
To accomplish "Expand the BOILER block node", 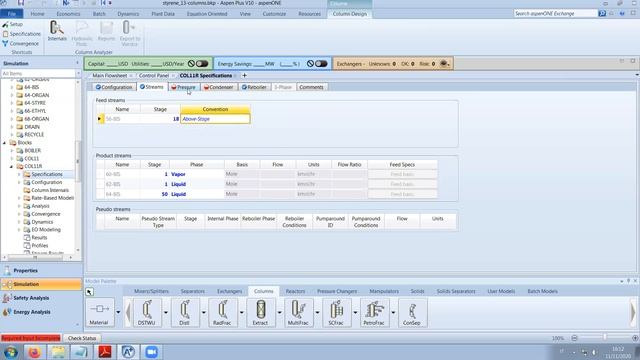I will pos(12,150).
